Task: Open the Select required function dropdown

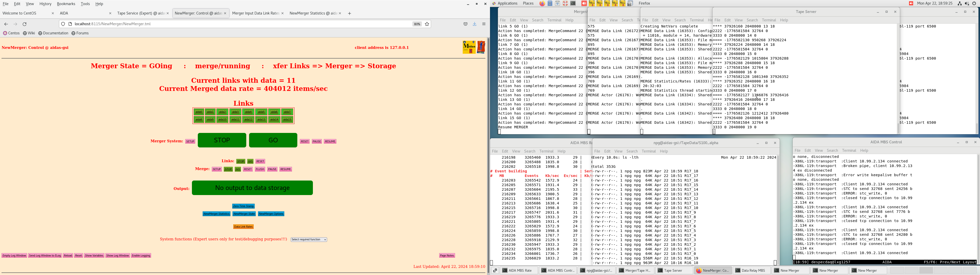Action: [x=309, y=240]
